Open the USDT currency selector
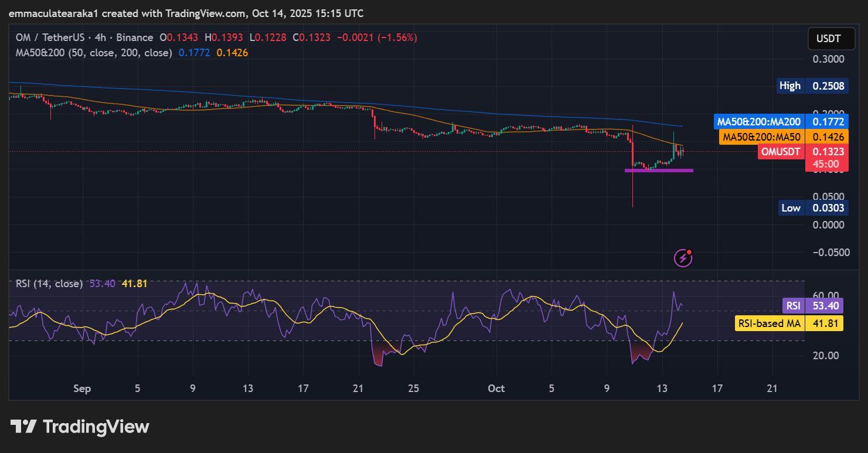Image resolution: width=868 pixels, height=453 pixels. [828, 39]
